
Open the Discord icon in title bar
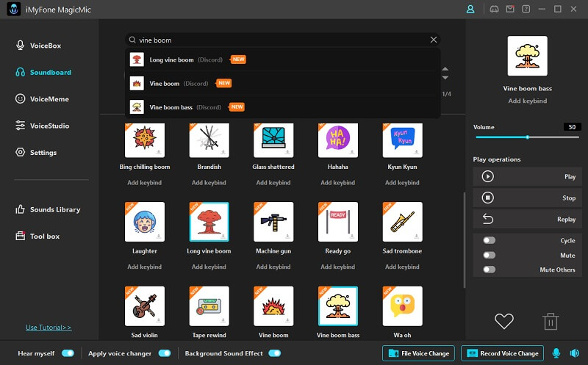[x=494, y=9]
